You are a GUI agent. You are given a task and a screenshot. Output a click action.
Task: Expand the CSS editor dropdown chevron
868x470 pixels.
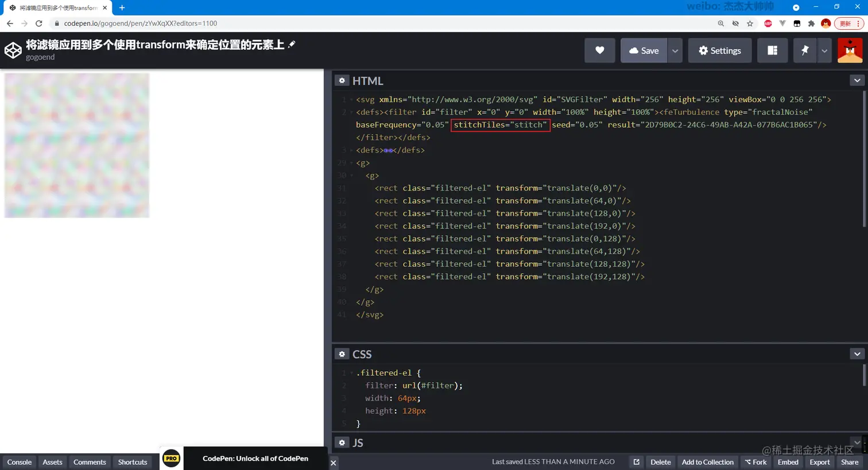pyautogui.click(x=857, y=354)
